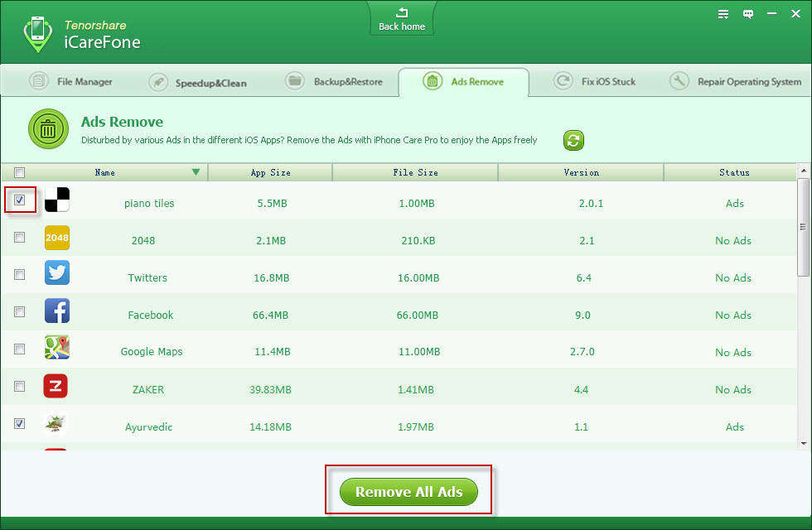Image resolution: width=812 pixels, height=530 pixels.
Task: Click the vertical scrollbar thumb
Action: (803, 227)
